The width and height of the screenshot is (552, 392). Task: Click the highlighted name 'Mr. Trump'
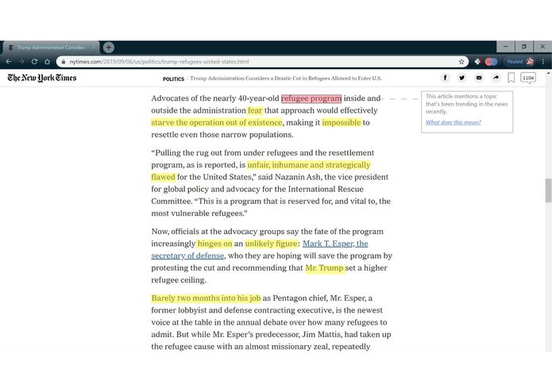[324, 268]
